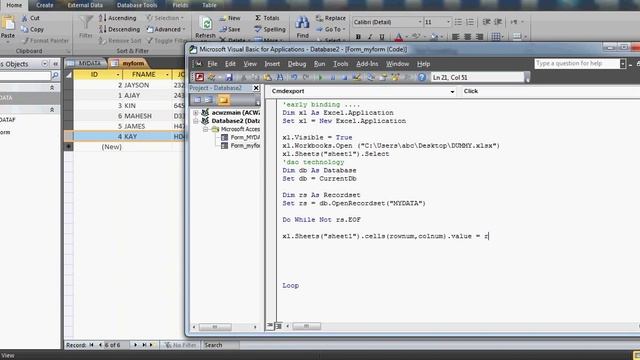This screenshot has width=640, height=360.
Task: Open the Cmdexport object dropdown
Action: [452, 91]
